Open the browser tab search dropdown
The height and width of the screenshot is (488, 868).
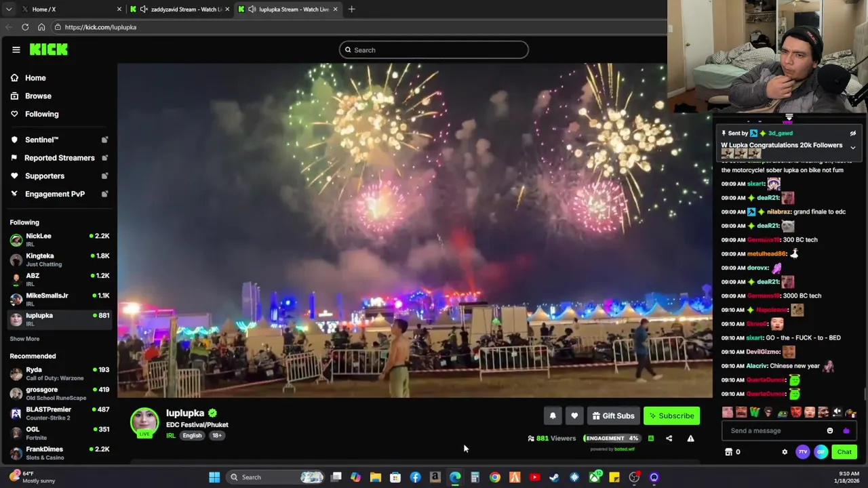click(8, 9)
